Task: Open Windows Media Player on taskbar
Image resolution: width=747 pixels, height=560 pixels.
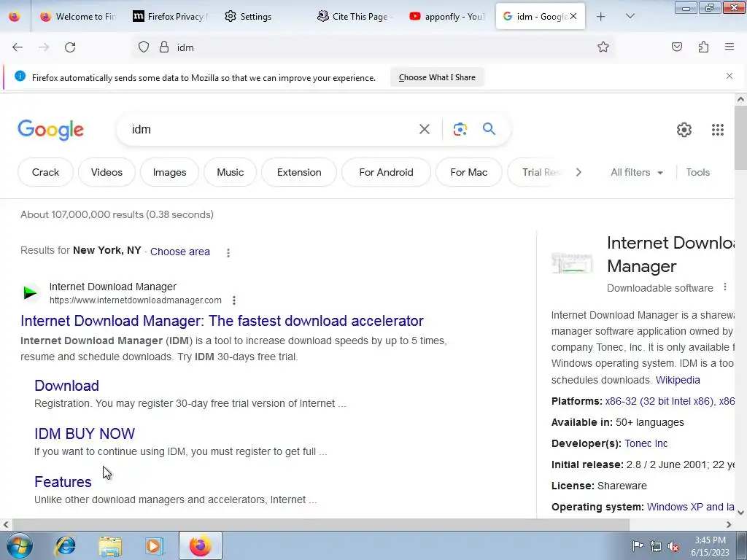Action: tap(154, 546)
